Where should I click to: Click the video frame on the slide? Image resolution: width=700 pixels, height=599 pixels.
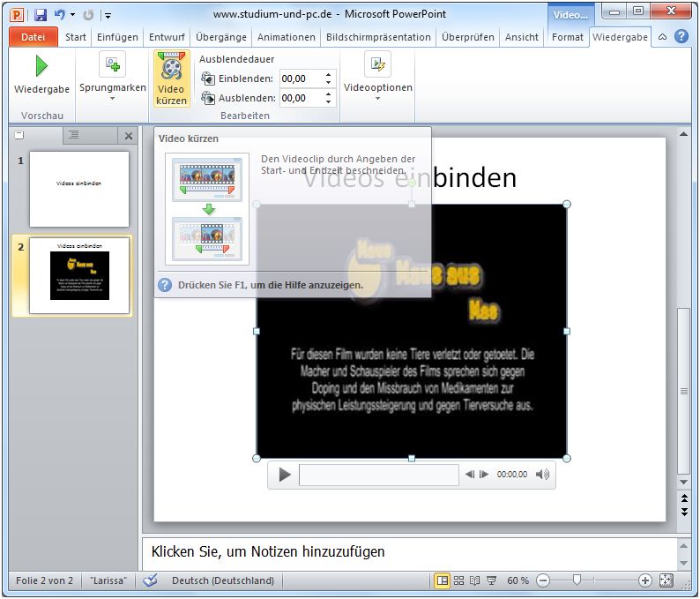click(412, 331)
